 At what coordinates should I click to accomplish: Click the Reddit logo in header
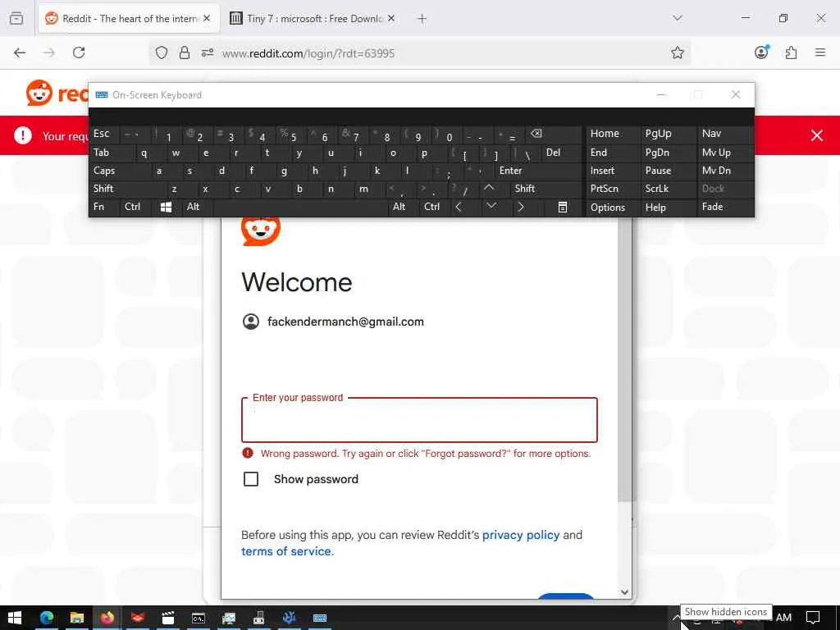pyautogui.click(x=57, y=94)
